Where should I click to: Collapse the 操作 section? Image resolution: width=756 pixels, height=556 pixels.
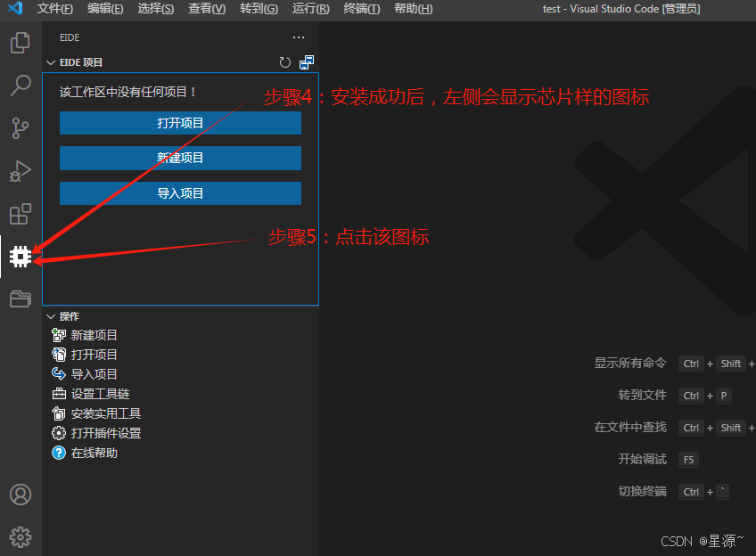pos(51,316)
